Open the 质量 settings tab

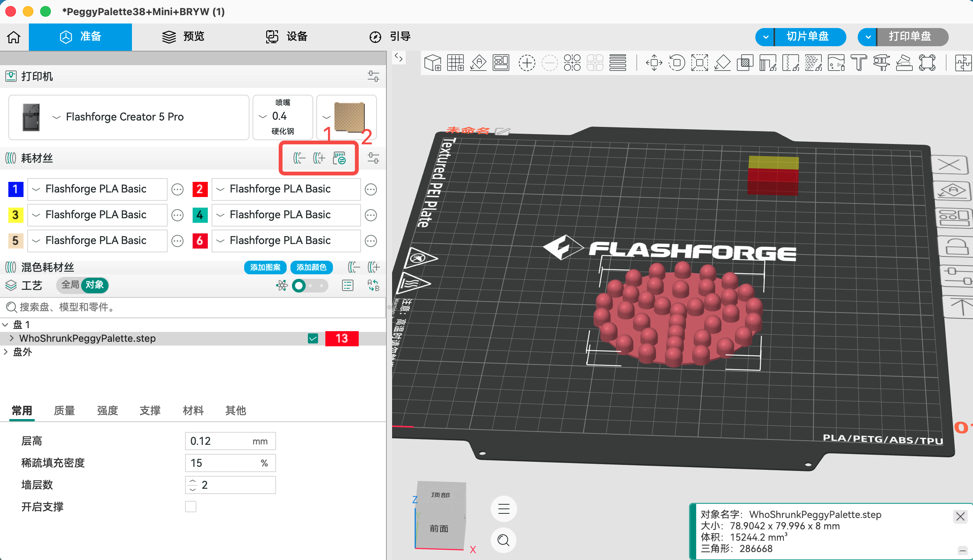pos(64,410)
